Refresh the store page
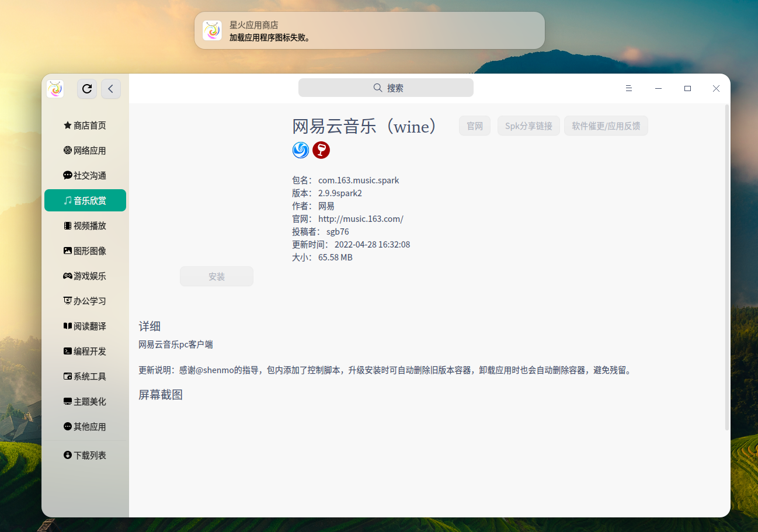Screen dimensions: 758x532 pyautogui.click(x=86, y=89)
